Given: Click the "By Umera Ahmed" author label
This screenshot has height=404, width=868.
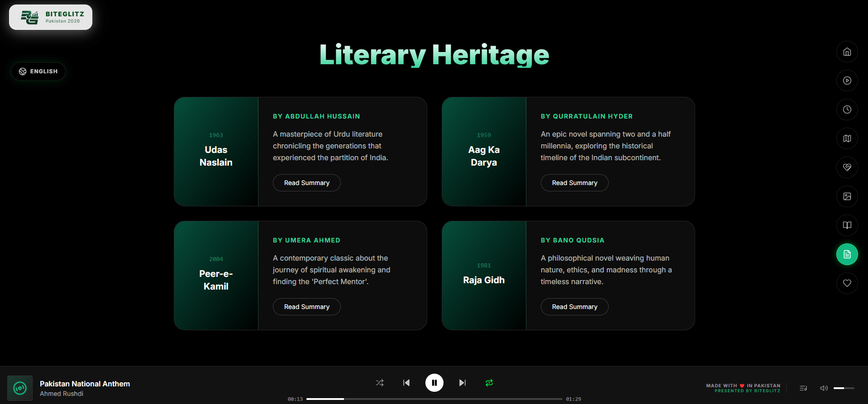Looking at the screenshot, I should pos(306,240).
